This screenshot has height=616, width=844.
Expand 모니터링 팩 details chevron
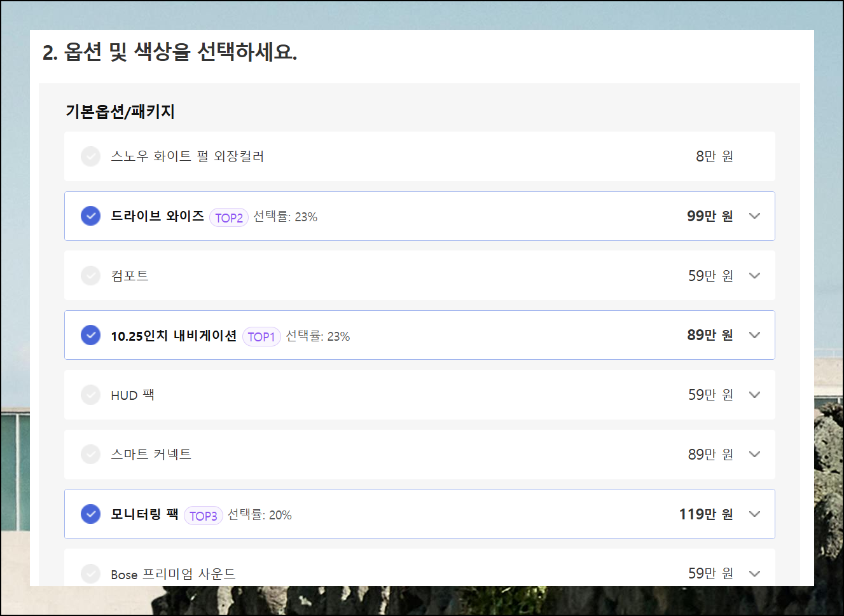point(755,514)
